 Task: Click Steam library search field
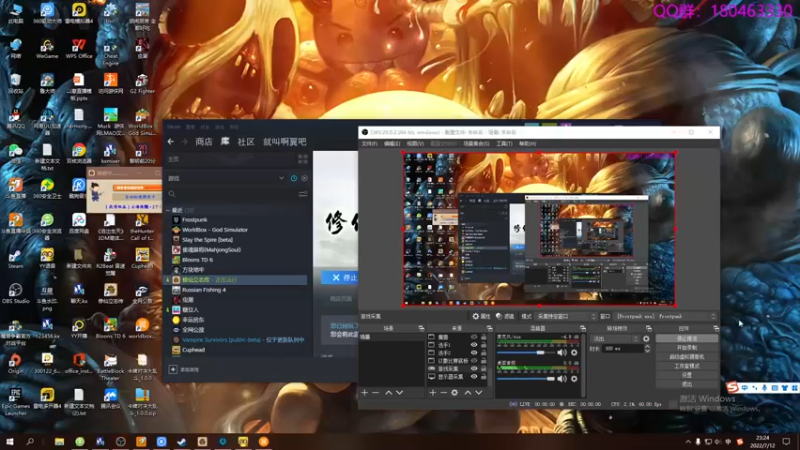232,194
